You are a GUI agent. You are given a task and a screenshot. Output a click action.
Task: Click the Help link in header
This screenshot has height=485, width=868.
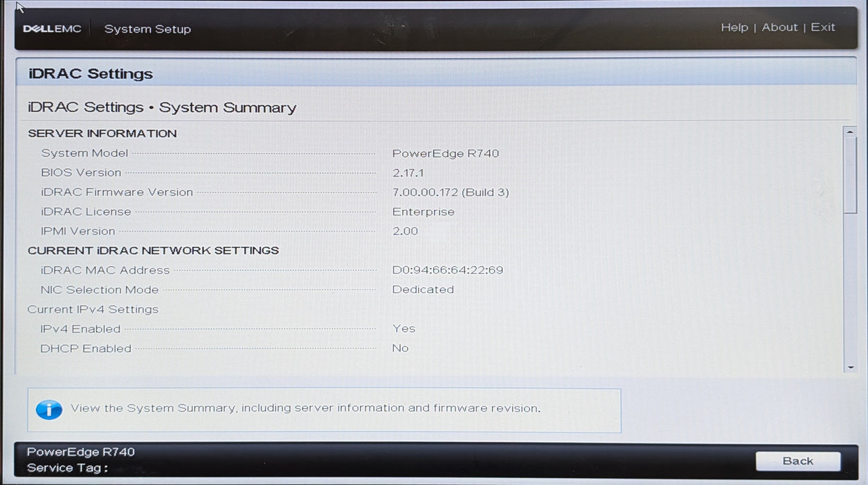tap(734, 28)
